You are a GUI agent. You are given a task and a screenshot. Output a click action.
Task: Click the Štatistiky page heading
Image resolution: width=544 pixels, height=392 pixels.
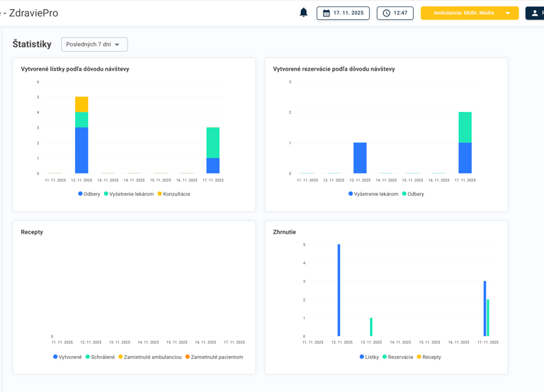(32, 44)
